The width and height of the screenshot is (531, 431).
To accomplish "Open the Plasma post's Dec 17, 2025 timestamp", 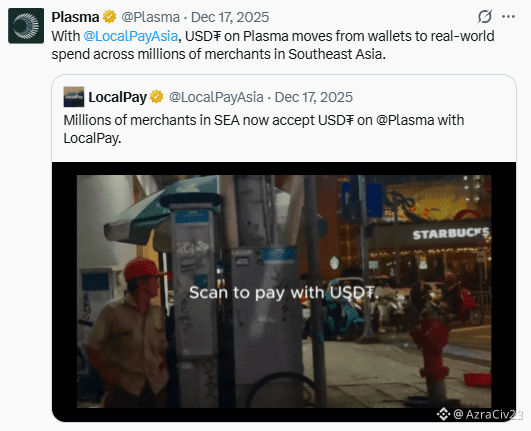I will tap(230, 17).
